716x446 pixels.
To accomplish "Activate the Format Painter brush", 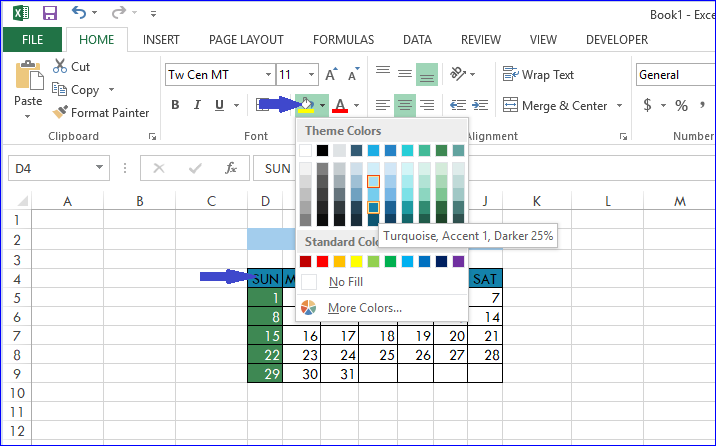I will point(101,112).
